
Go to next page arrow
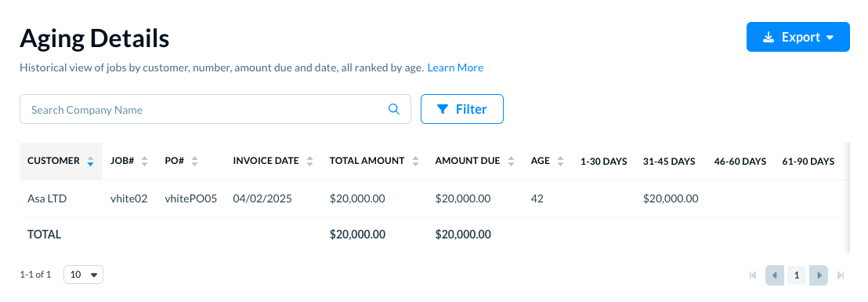[819, 275]
